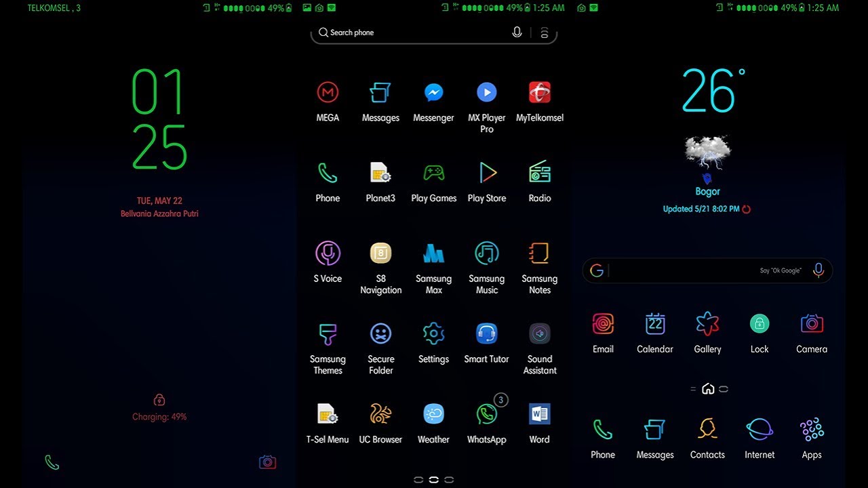Open the Apps drawer button

click(x=812, y=430)
